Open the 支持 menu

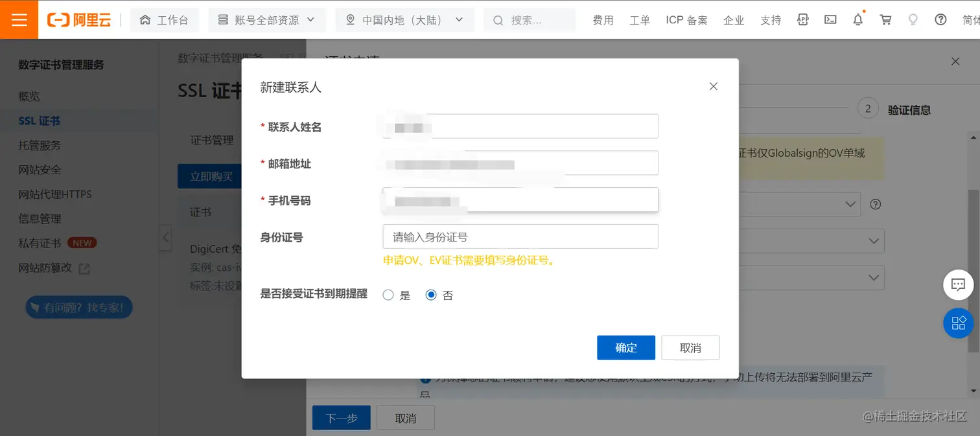[771, 20]
